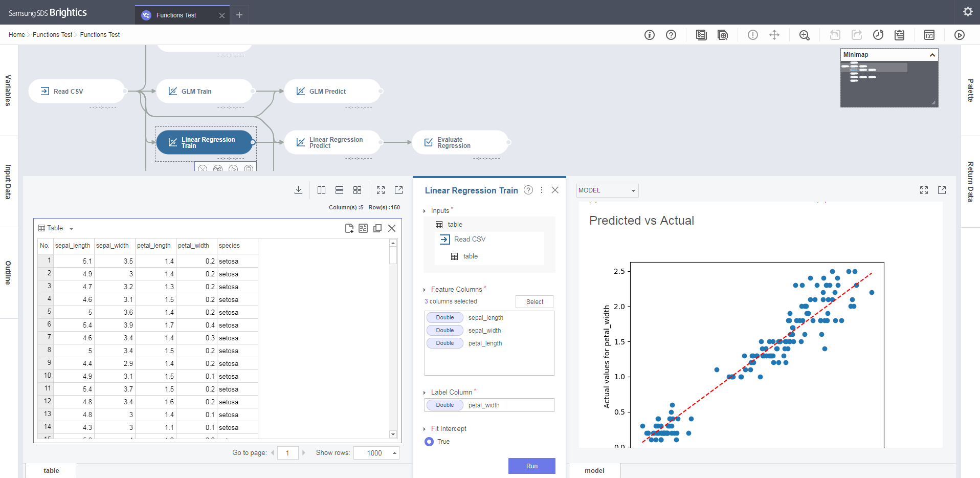The height and width of the screenshot is (478, 980).
Task: Open the workflow information icon in toolbar
Action: tap(650, 35)
